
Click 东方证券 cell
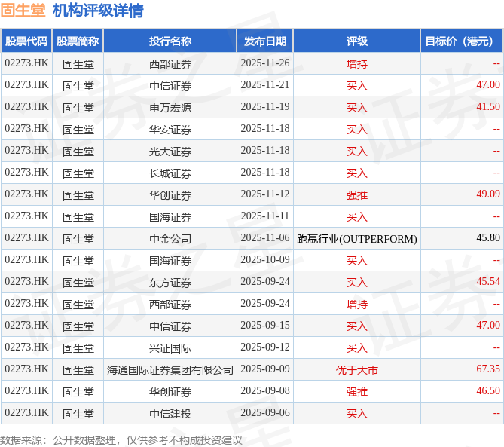click(x=170, y=283)
